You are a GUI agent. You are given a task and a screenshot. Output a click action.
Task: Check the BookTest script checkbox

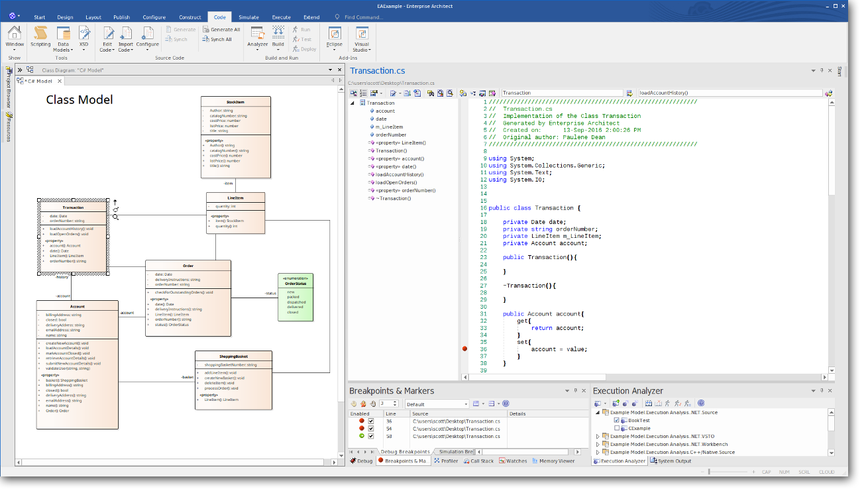tap(617, 420)
